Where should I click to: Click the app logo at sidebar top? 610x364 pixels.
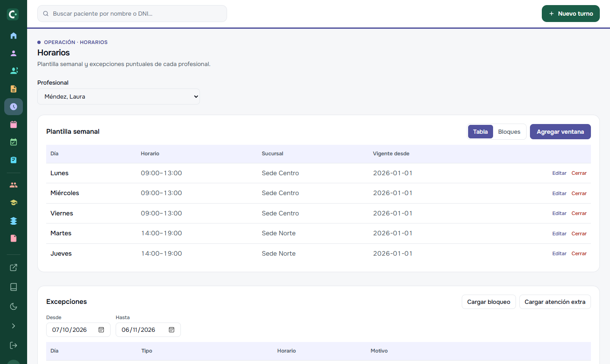(x=13, y=14)
